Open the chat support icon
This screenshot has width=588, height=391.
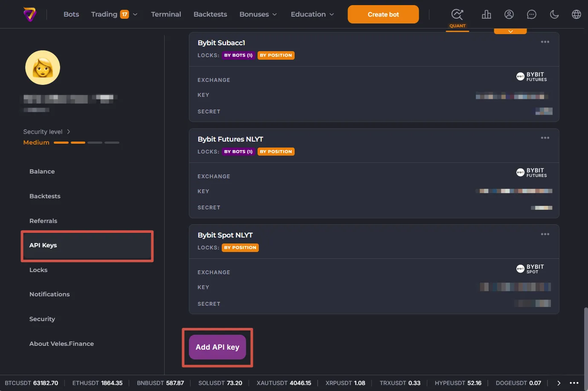tap(531, 14)
